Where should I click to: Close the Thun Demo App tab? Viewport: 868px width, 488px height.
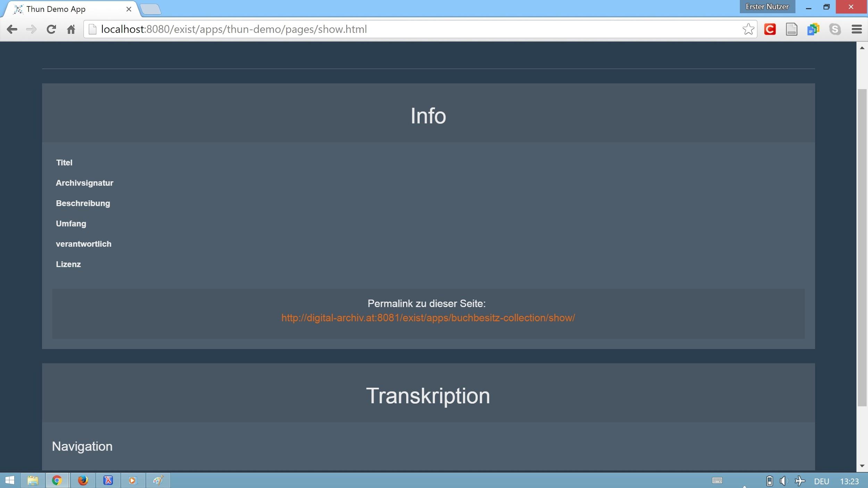coord(129,9)
